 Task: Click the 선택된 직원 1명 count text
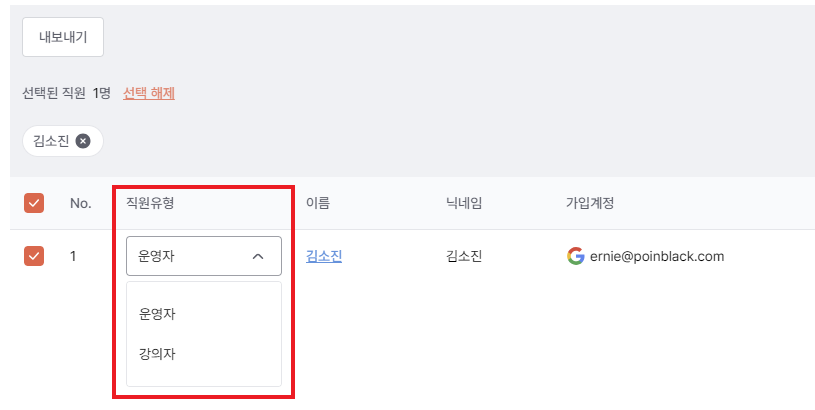click(x=67, y=93)
